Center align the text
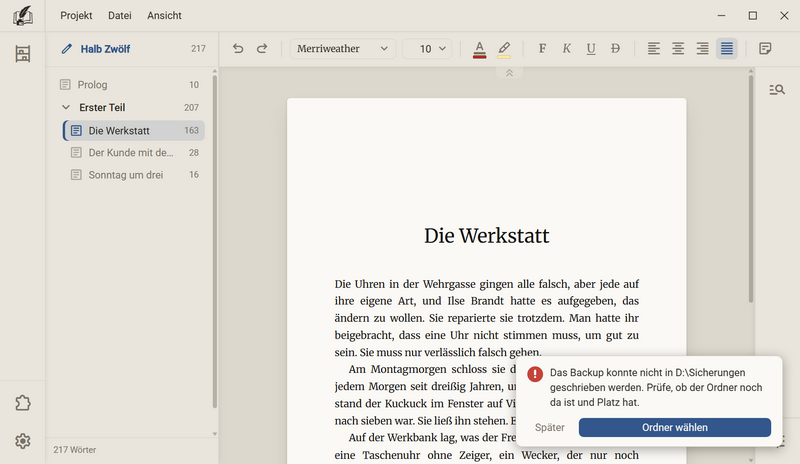 tap(678, 48)
